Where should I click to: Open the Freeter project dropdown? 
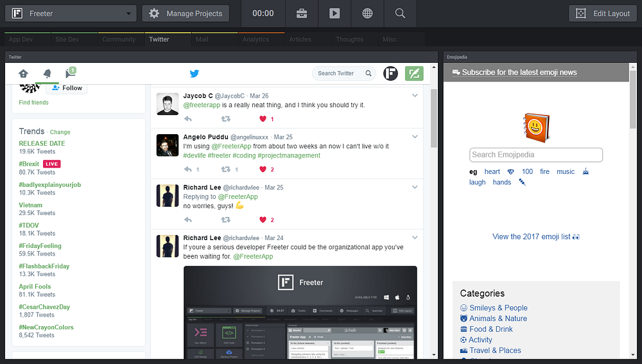71,13
